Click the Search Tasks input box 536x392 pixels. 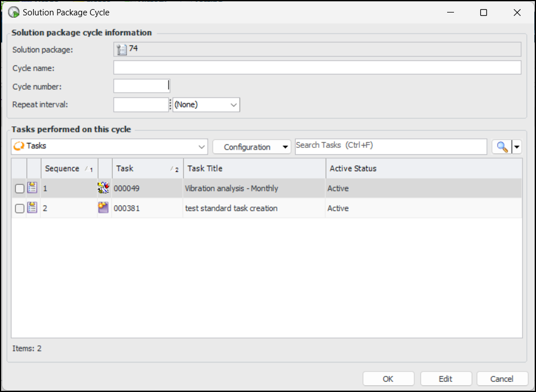391,146
